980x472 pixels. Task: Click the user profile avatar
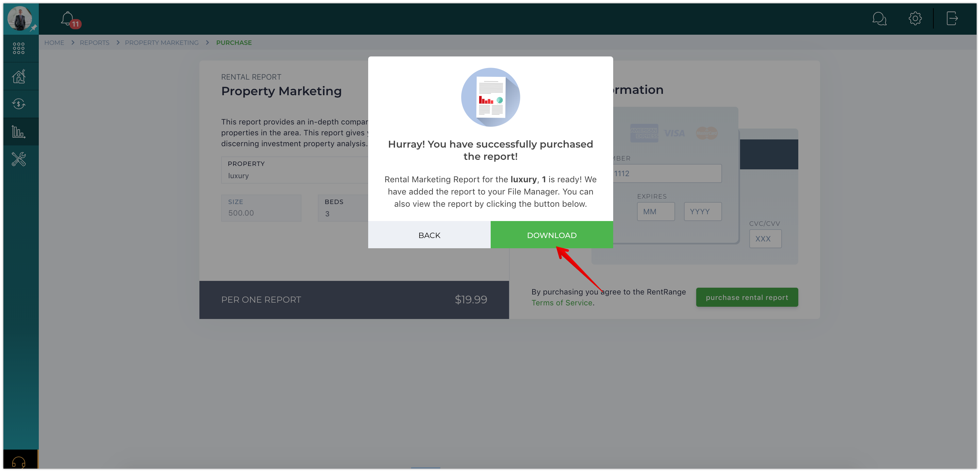(x=20, y=18)
